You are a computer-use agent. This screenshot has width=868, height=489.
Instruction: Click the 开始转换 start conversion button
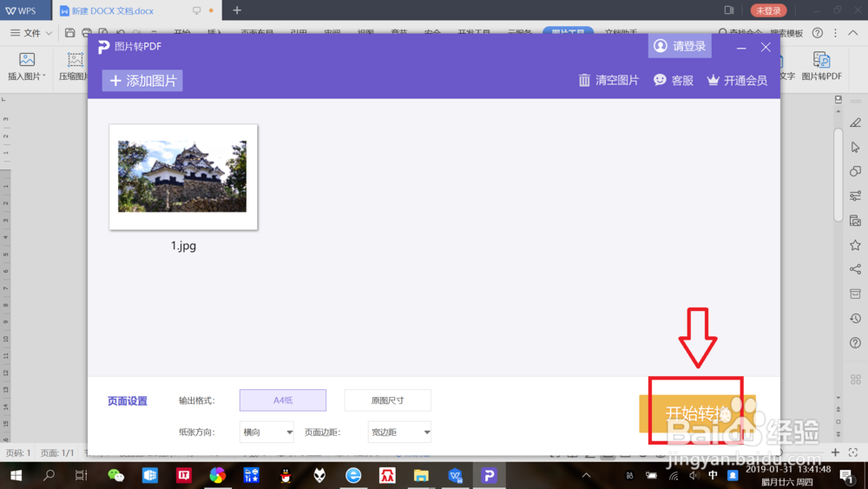[698, 413]
